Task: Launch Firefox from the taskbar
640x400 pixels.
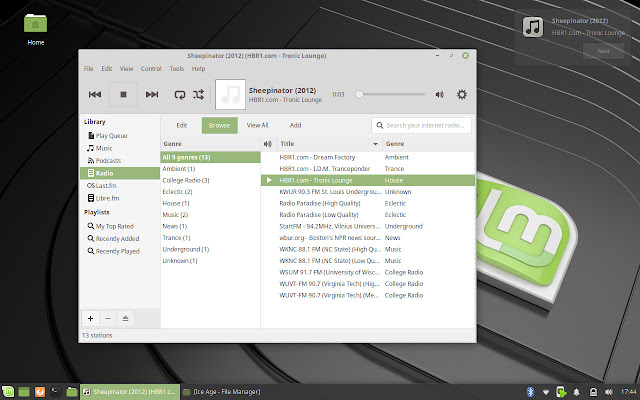Action: (x=40, y=392)
